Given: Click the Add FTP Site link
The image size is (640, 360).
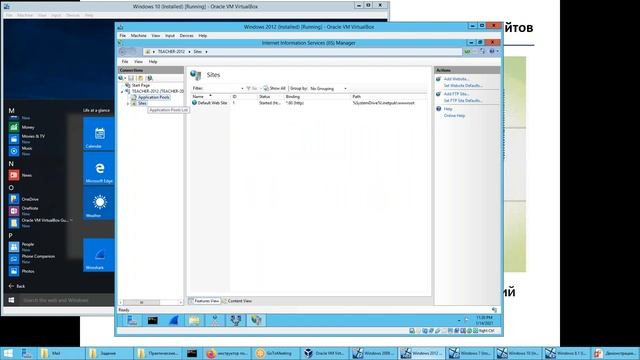Looking at the screenshot, I should (x=456, y=94).
